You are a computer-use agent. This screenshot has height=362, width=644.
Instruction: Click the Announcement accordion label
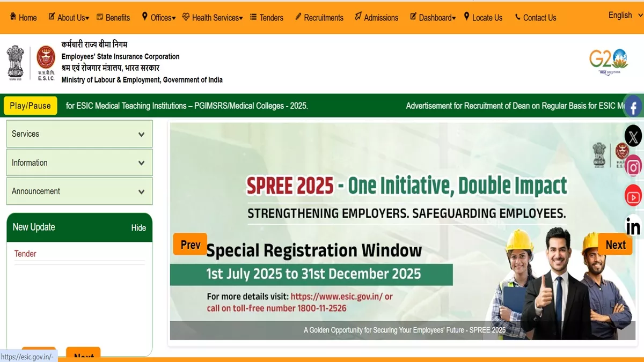click(36, 191)
